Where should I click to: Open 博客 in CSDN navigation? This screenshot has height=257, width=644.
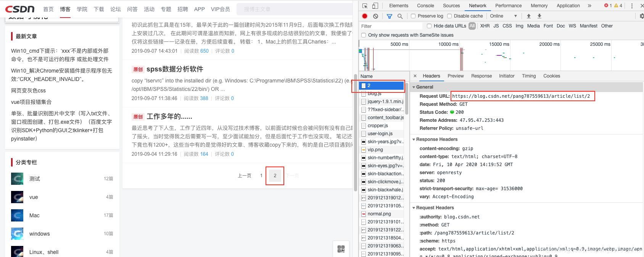point(65,9)
